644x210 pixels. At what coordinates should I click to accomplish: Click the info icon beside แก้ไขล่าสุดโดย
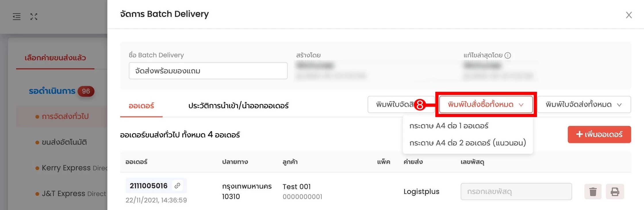point(508,55)
